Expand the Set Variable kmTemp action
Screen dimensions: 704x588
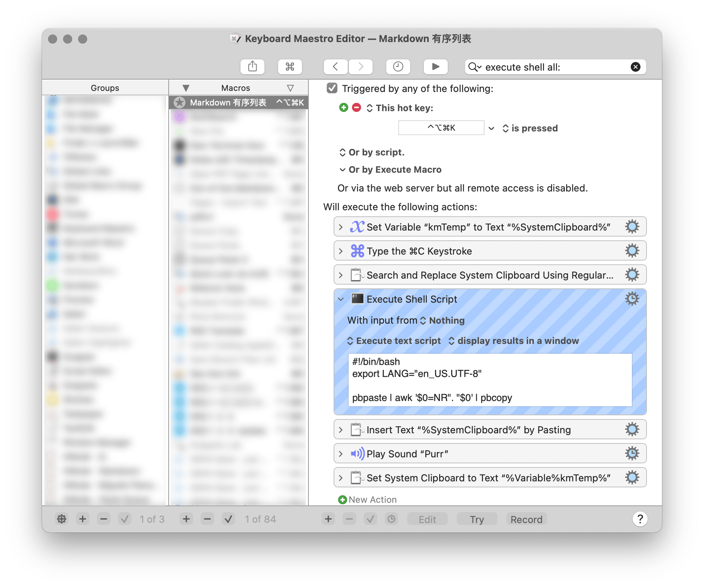[x=341, y=227]
